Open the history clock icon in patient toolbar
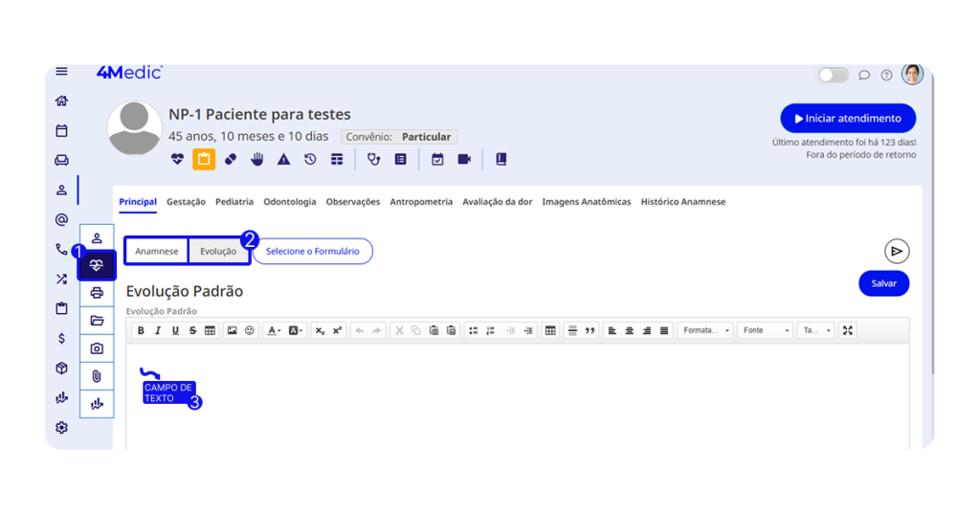 (310, 160)
